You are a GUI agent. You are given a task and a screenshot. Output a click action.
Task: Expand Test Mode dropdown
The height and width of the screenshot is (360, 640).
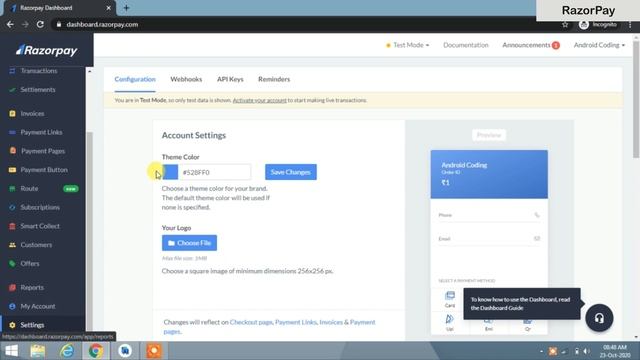(407, 45)
